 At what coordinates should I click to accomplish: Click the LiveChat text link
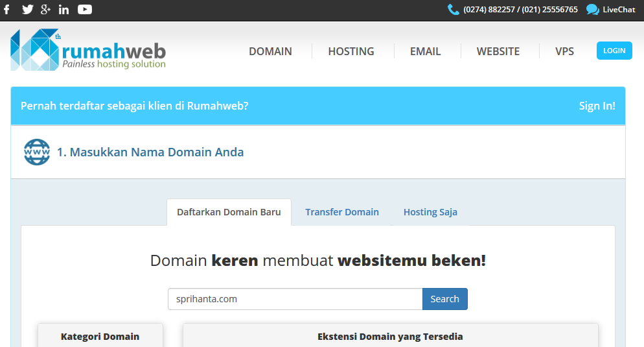point(619,10)
